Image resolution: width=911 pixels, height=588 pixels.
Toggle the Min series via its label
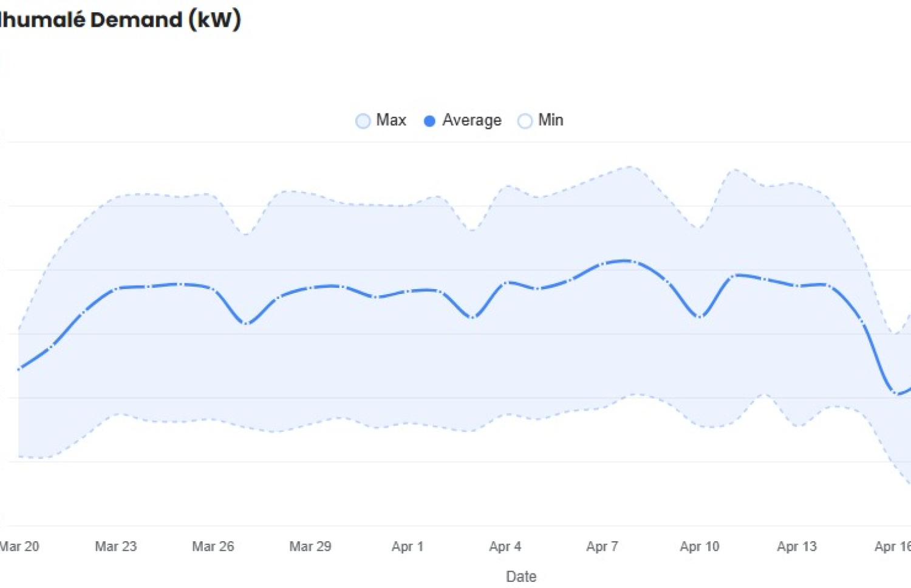(550, 120)
